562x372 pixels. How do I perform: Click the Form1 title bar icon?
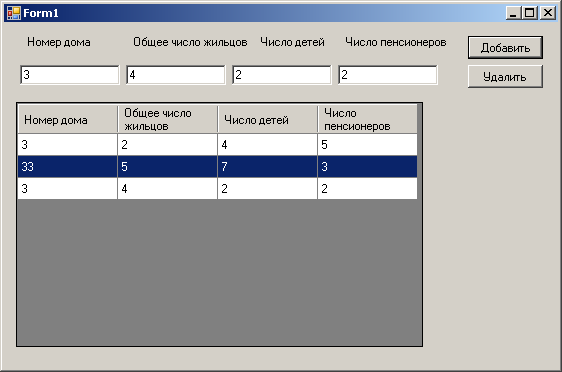click(x=14, y=13)
